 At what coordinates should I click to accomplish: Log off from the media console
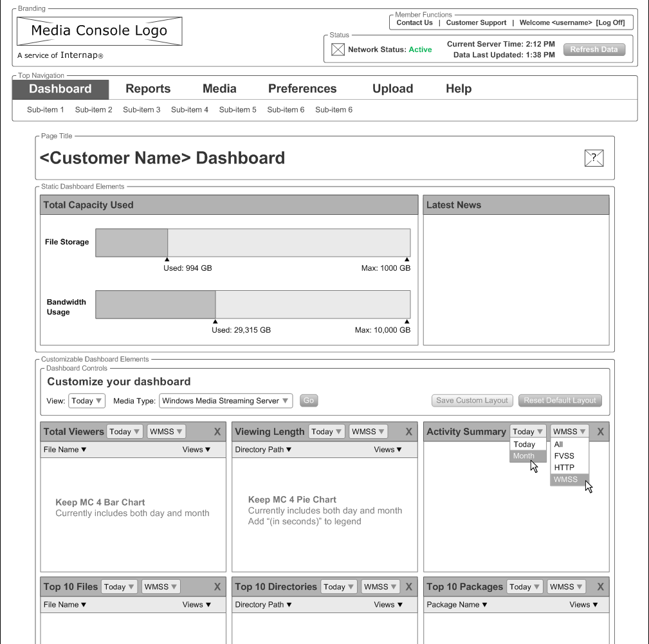[612, 22]
